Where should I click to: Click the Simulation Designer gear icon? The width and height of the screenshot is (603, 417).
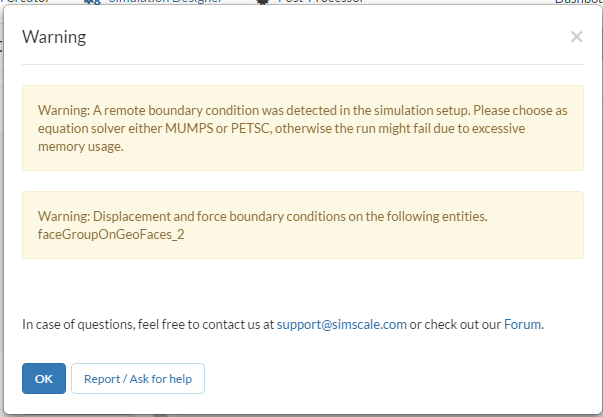91,2
